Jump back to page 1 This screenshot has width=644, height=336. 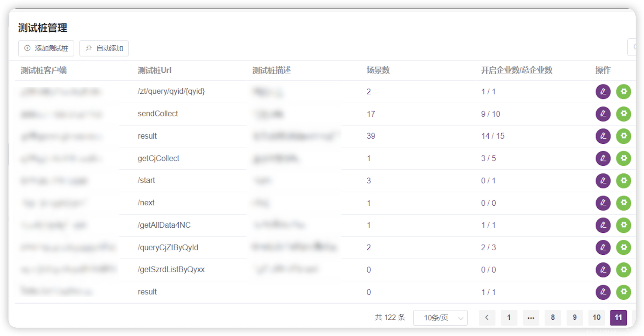509,318
